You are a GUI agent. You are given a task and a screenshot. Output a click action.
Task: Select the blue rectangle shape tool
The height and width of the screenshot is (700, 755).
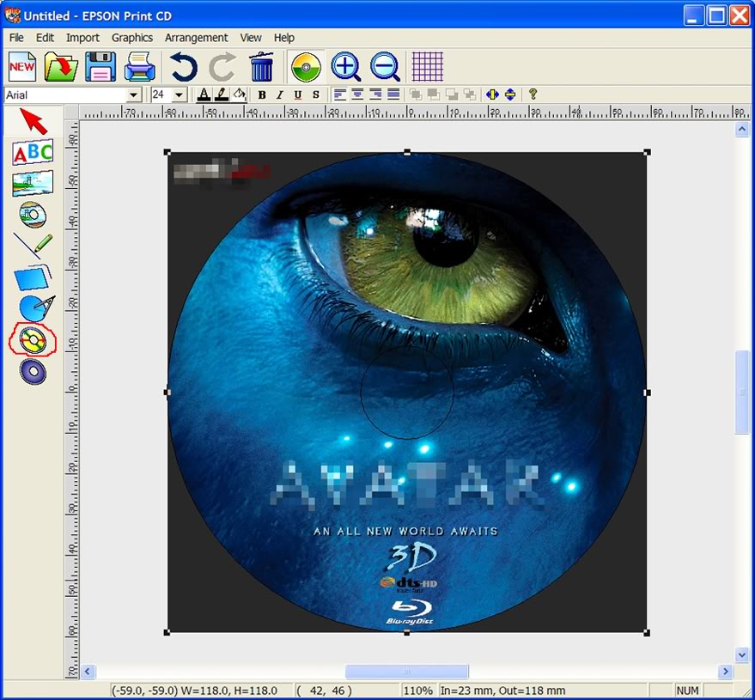click(x=33, y=277)
